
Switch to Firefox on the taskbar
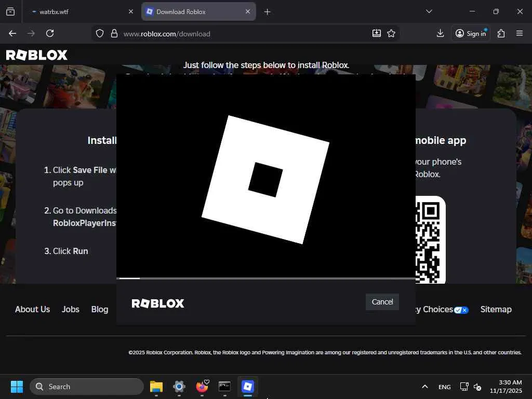click(202, 387)
